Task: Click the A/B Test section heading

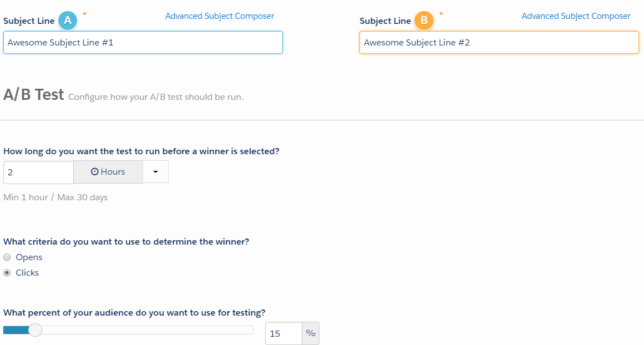Action: point(33,94)
